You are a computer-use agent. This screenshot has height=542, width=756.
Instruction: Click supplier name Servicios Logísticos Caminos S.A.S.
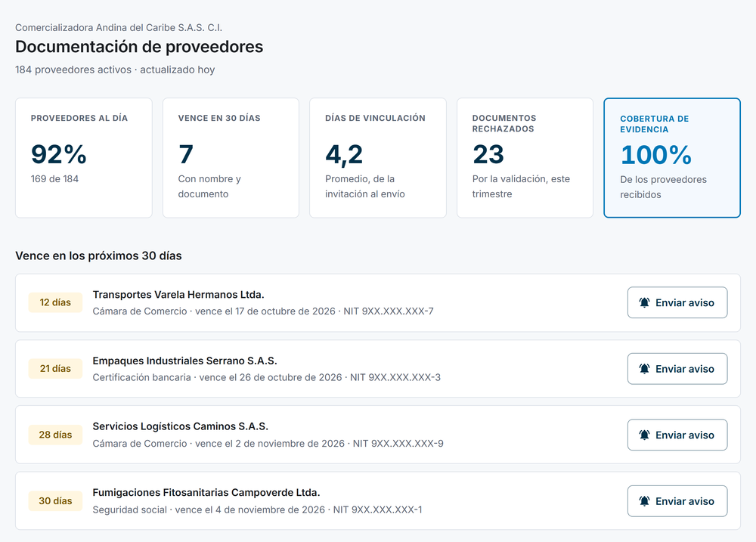tap(181, 426)
